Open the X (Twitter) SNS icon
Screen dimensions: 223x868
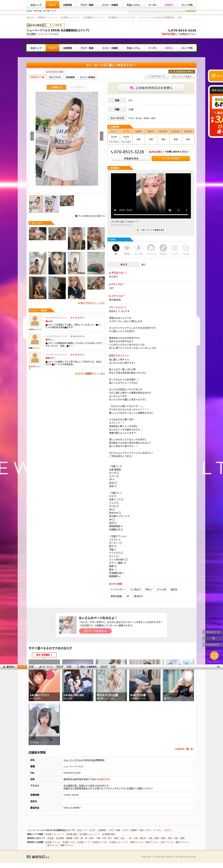(115, 248)
